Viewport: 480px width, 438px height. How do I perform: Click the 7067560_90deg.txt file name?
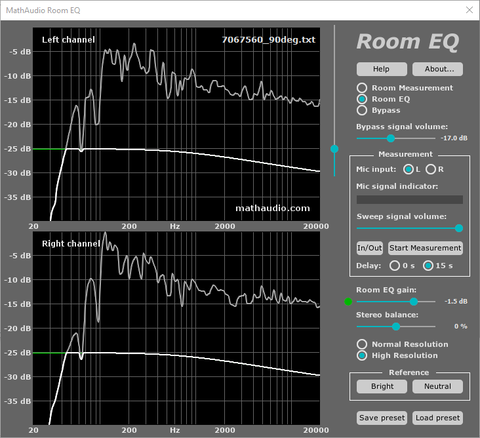[268, 40]
